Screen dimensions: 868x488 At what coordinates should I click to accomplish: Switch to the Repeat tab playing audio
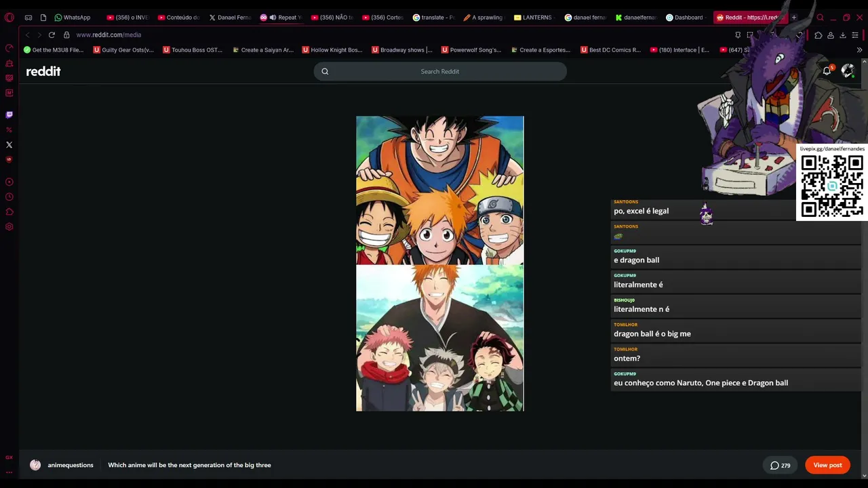(x=281, y=18)
